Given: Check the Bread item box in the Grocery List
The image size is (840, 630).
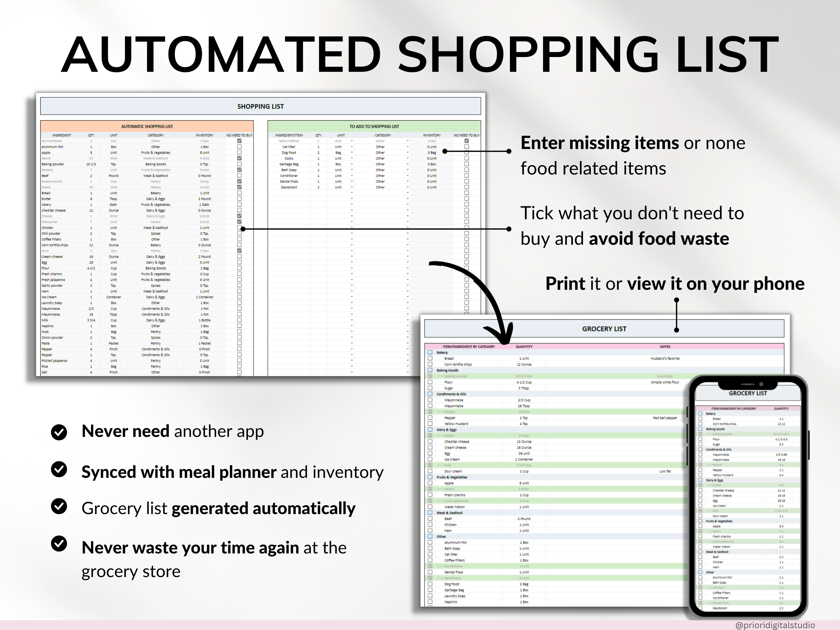Looking at the screenshot, I should pos(430,359).
